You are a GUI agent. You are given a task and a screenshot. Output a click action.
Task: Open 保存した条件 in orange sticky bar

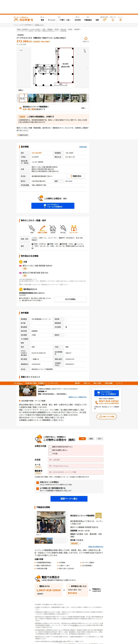pyautogui.click(x=97, y=383)
